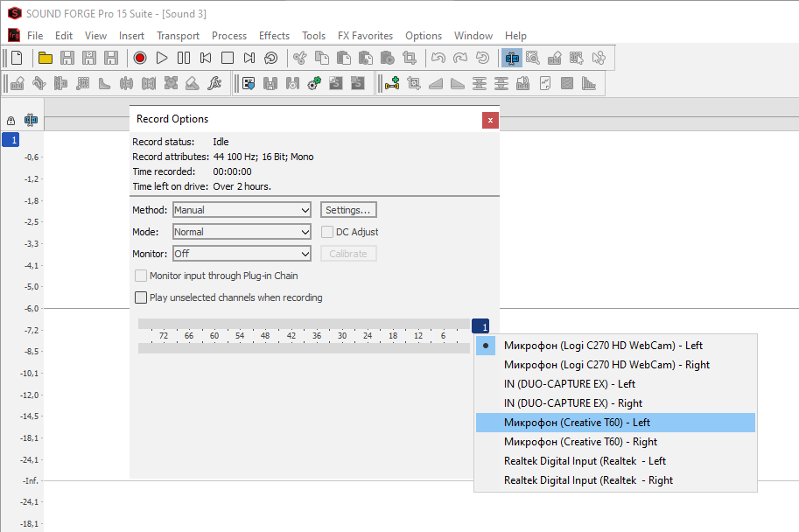Start recording with the red Record button
The image size is (799, 532).
pos(140,58)
